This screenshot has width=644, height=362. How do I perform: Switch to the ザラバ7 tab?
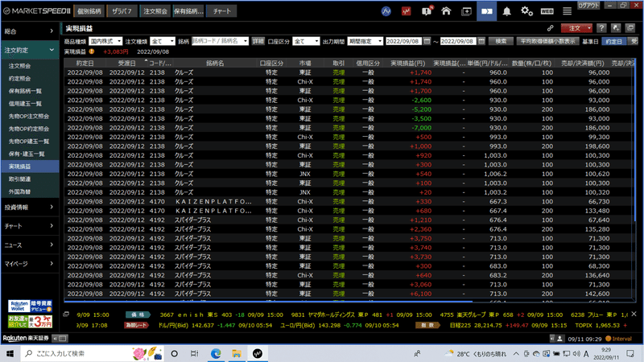(122, 11)
